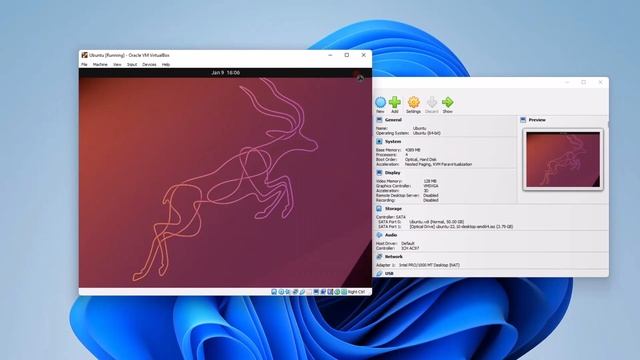Click the New machine icon in VirtualBox Manager
Screen dimensions: 640x360
(x=380, y=102)
